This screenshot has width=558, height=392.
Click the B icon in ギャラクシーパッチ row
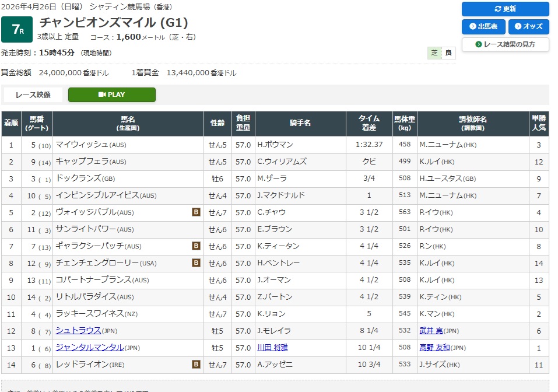(196, 246)
